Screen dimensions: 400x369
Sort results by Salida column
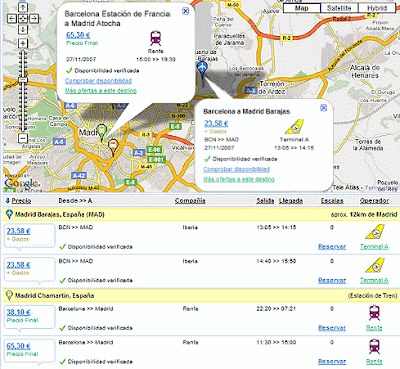click(265, 201)
